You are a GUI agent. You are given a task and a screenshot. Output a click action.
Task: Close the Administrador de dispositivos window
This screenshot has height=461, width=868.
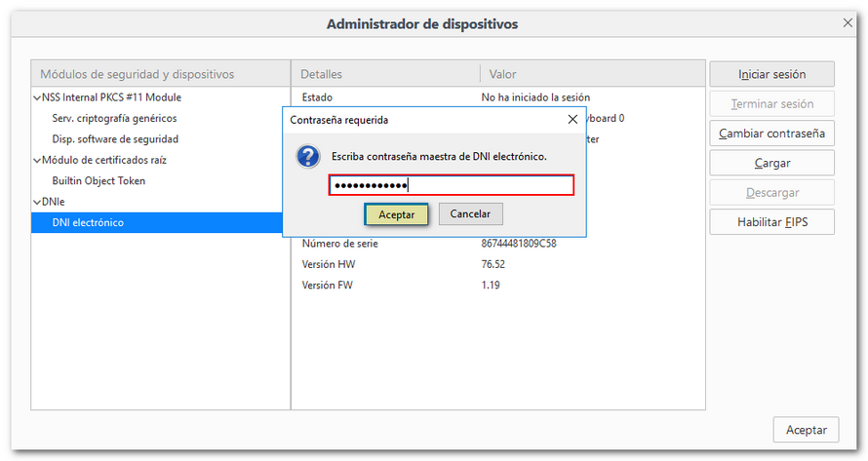click(x=848, y=22)
